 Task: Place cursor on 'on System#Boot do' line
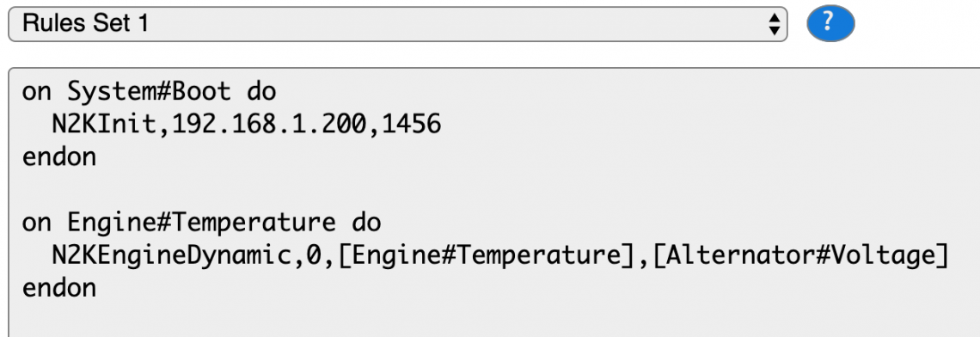tap(149, 92)
